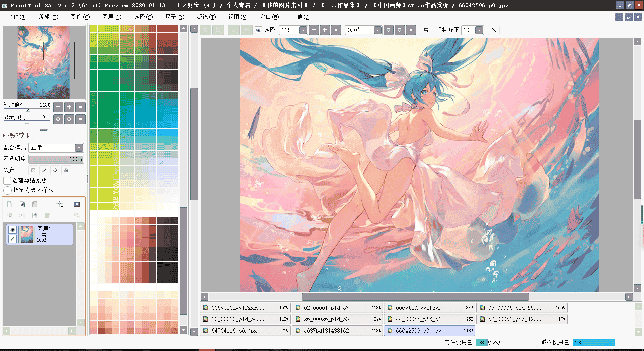Select the straight line drawing mode
Image resolution: width=644 pixels, height=351 pixels.
tap(494, 30)
